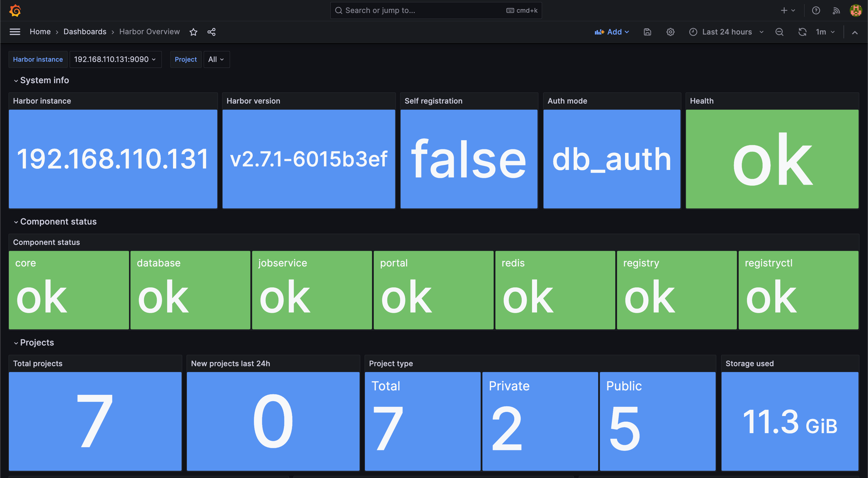Open the Add panel dropdown
The width and height of the screenshot is (868, 478).
(x=612, y=32)
